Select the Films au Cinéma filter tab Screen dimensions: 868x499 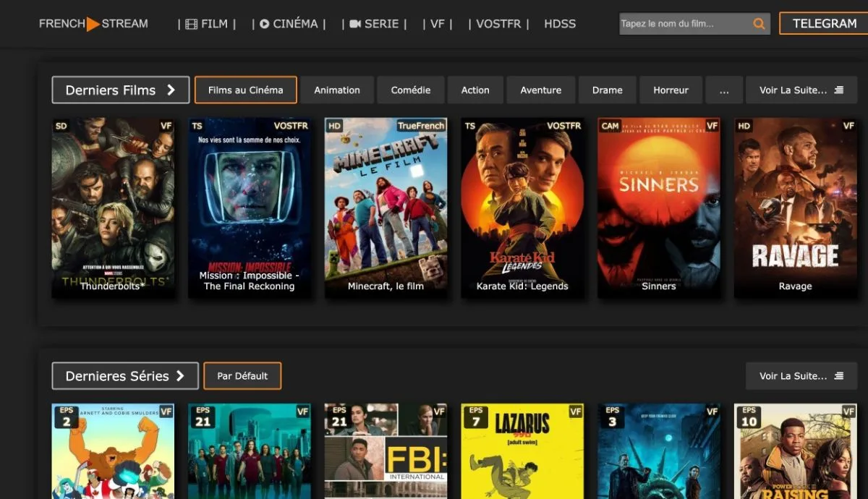[x=245, y=90]
